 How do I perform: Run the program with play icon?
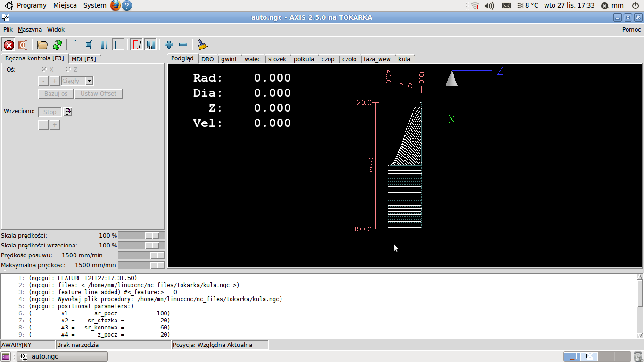77,45
